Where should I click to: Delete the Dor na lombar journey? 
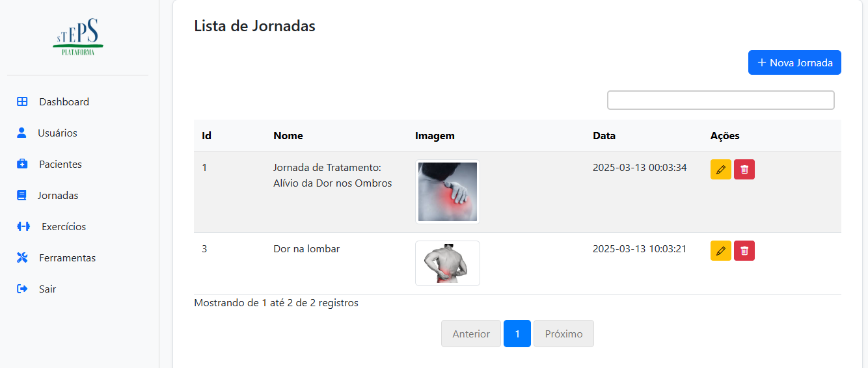click(x=744, y=250)
